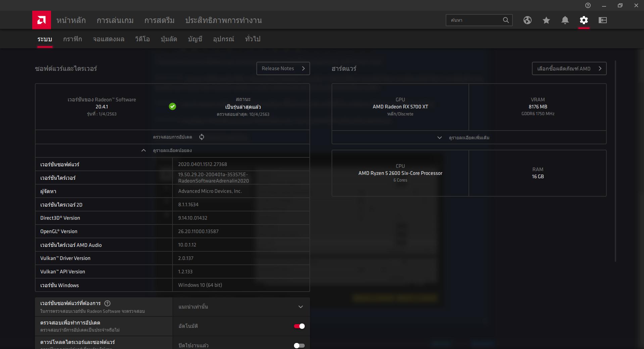Open the หน้าหลัก home tab
The image size is (644, 349).
(x=71, y=20)
